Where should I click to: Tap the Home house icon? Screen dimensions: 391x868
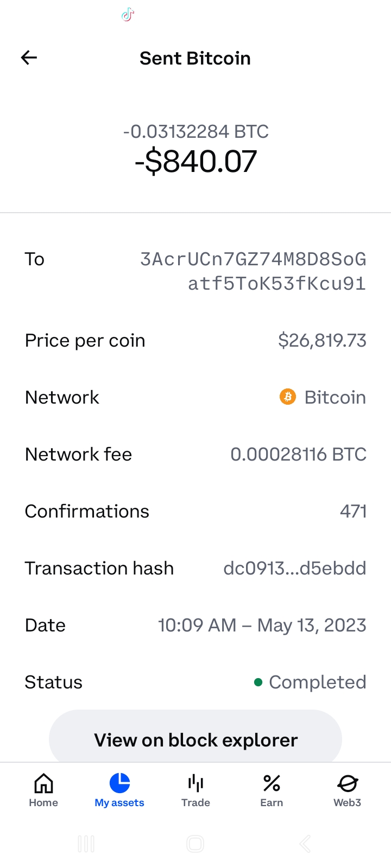(43, 783)
